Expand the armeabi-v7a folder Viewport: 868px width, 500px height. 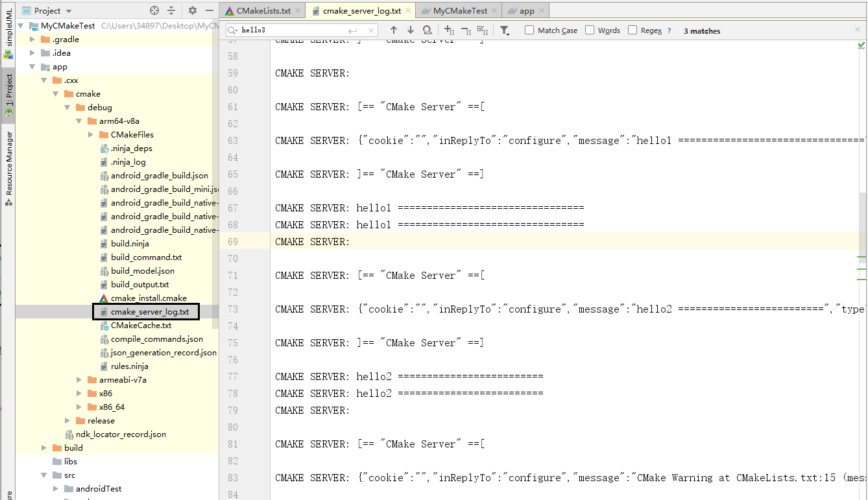(78, 380)
